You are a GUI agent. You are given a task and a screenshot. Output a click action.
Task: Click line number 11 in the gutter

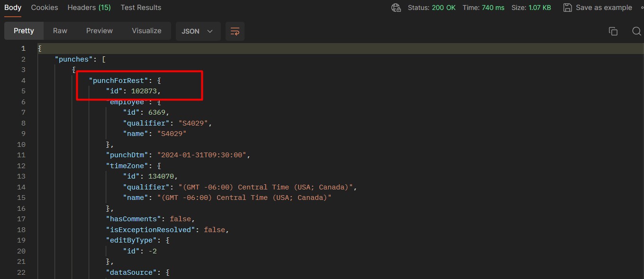(x=21, y=155)
